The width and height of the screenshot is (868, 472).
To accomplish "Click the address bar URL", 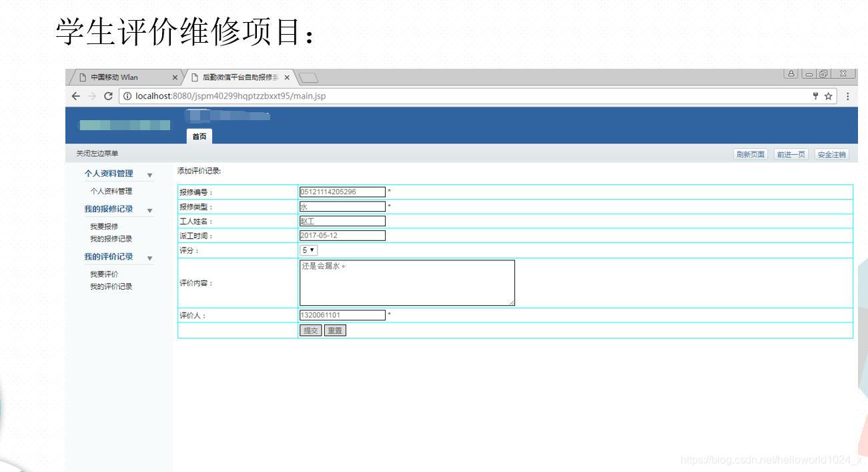I will point(230,96).
